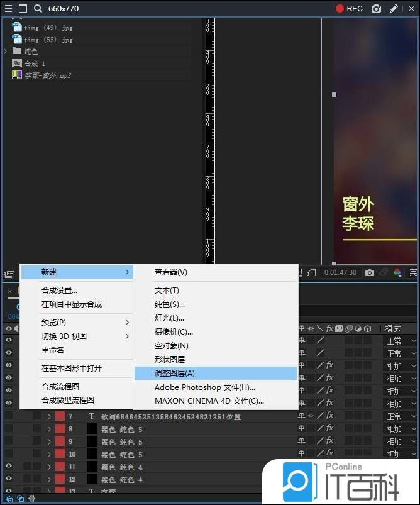Expand layer 8 properties chevron

click(49, 429)
